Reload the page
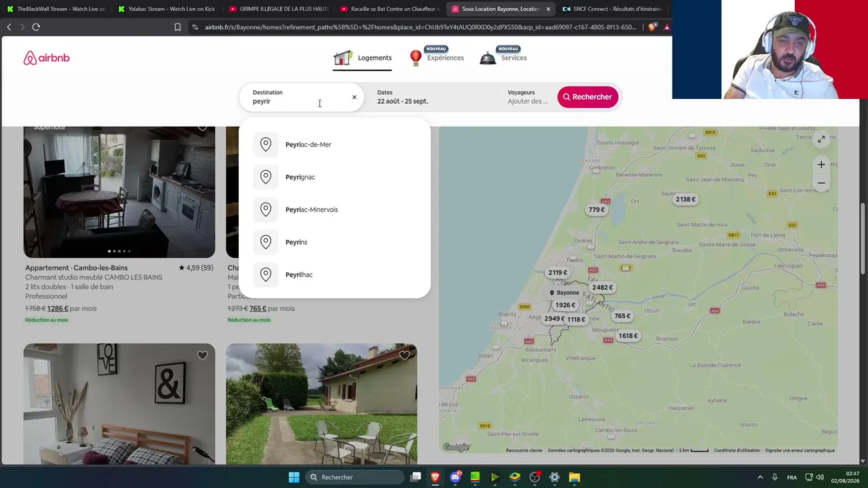This screenshot has height=488, width=868. (36, 27)
